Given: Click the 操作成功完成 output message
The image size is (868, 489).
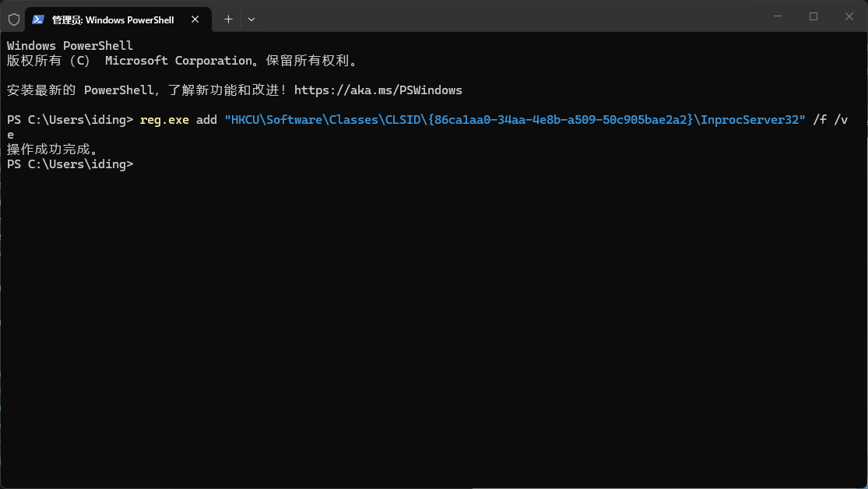Looking at the screenshot, I should tap(52, 150).
